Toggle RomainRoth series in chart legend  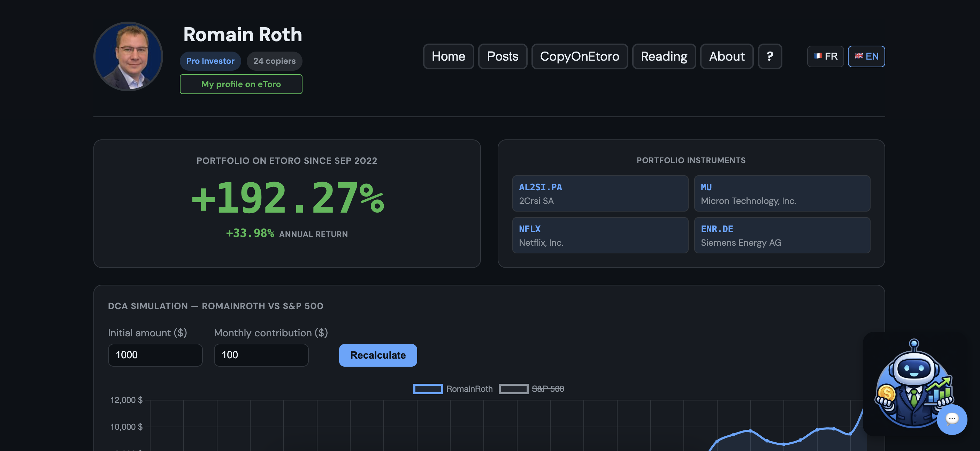click(452, 389)
